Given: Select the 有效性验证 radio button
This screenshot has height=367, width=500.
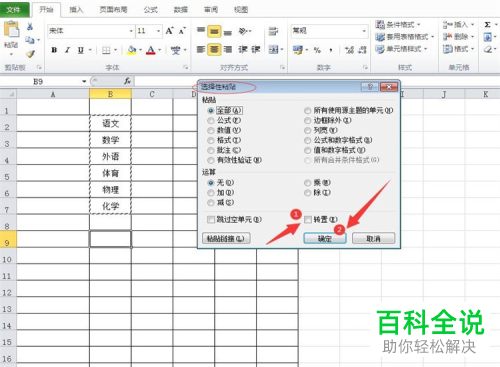Looking at the screenshot, I should click(x=211, y=160).
